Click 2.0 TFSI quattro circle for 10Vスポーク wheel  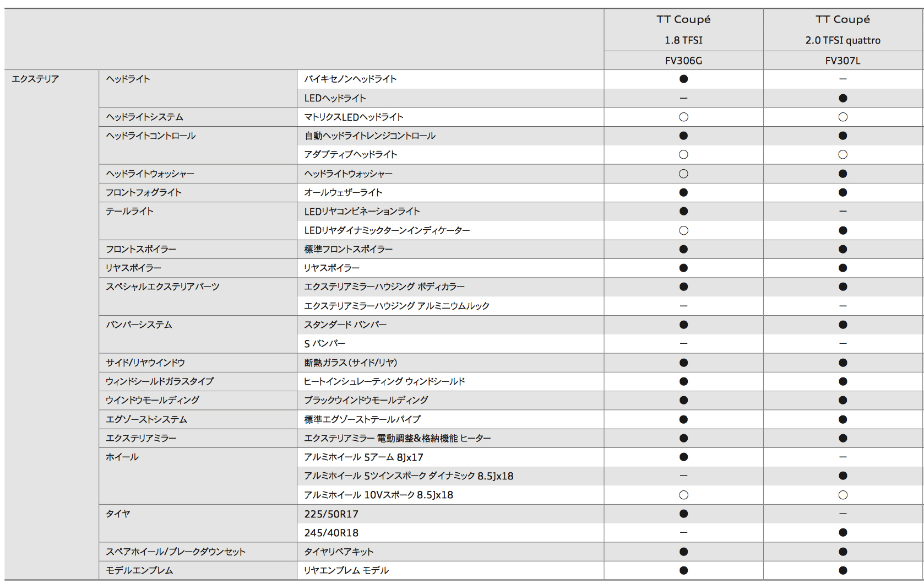[x=843, y=495]
